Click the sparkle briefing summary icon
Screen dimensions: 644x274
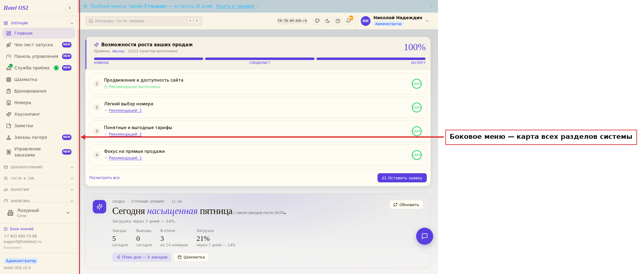[x=99, y=207]
